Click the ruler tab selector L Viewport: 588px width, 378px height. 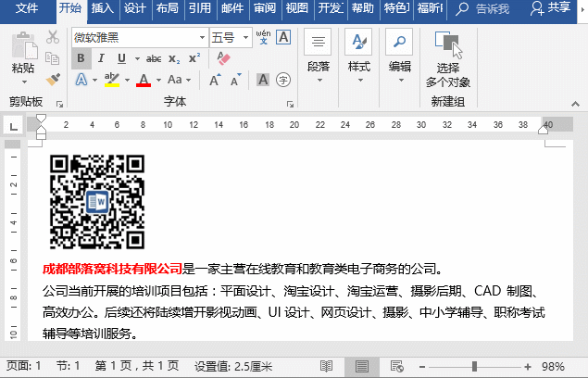point(13,126)
